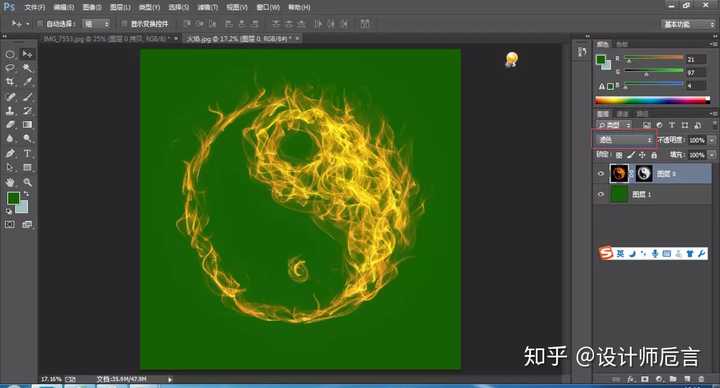Open the File (F) menu

coord(34,7)
